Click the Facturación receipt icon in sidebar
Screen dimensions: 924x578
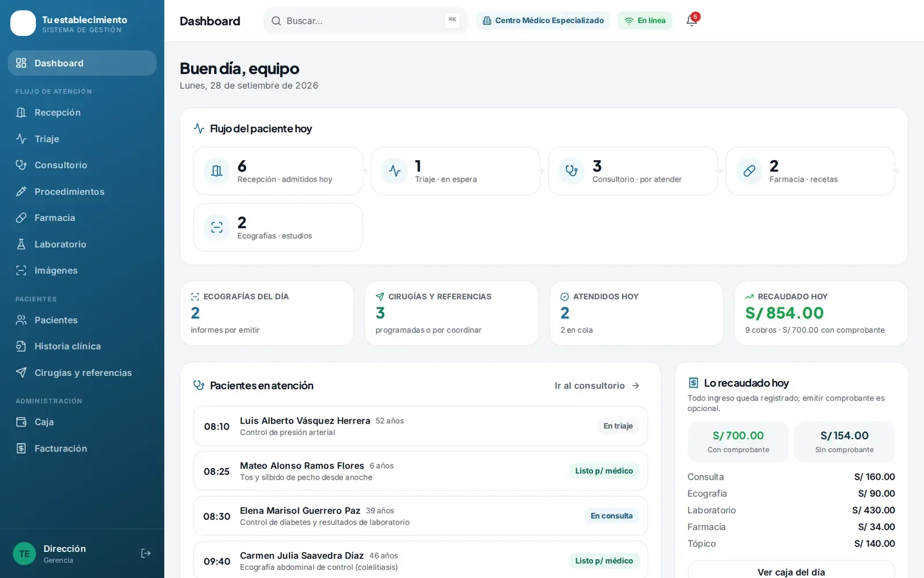point(21,448)
